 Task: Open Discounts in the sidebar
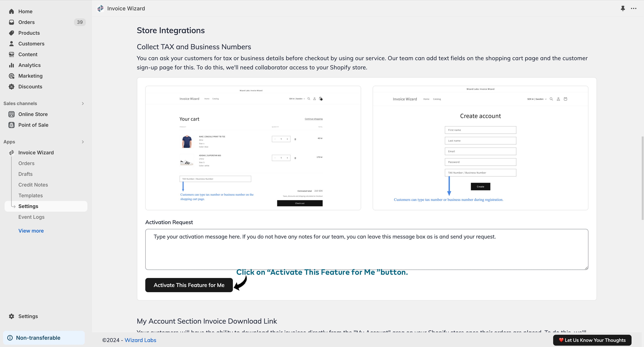30,87
